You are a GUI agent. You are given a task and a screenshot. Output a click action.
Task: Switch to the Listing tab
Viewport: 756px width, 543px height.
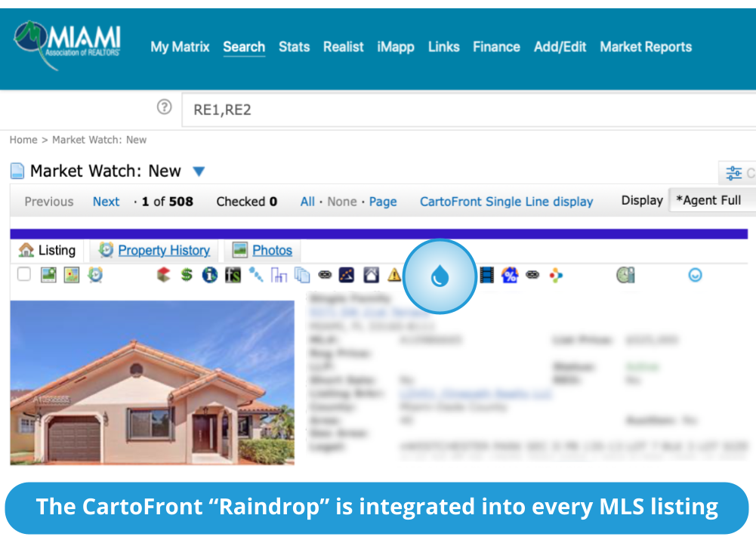tap(48, 250)
